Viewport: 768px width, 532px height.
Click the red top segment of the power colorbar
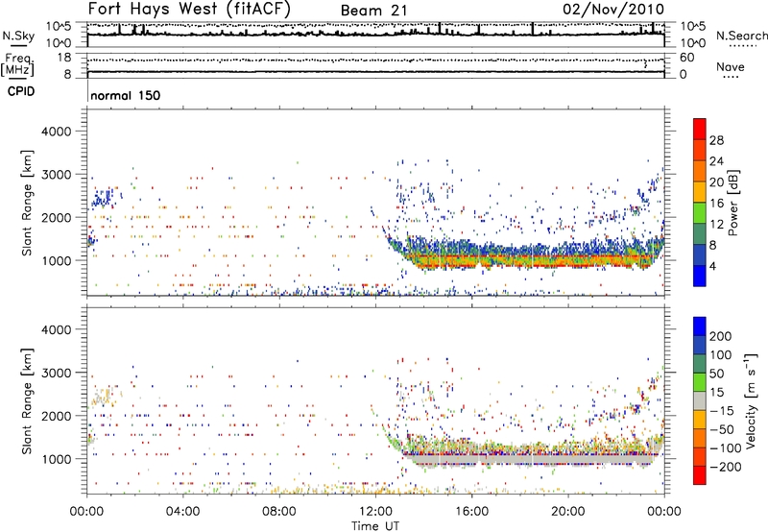click(700, 130)
